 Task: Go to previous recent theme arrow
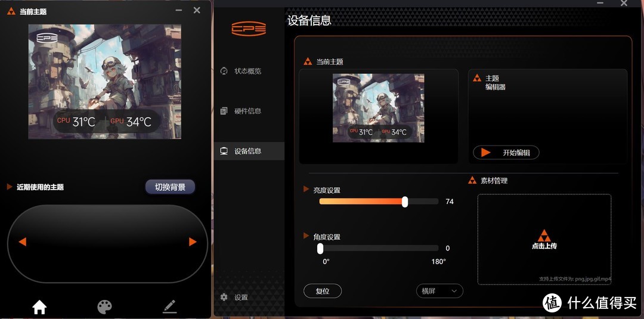(x=23, y=242)
